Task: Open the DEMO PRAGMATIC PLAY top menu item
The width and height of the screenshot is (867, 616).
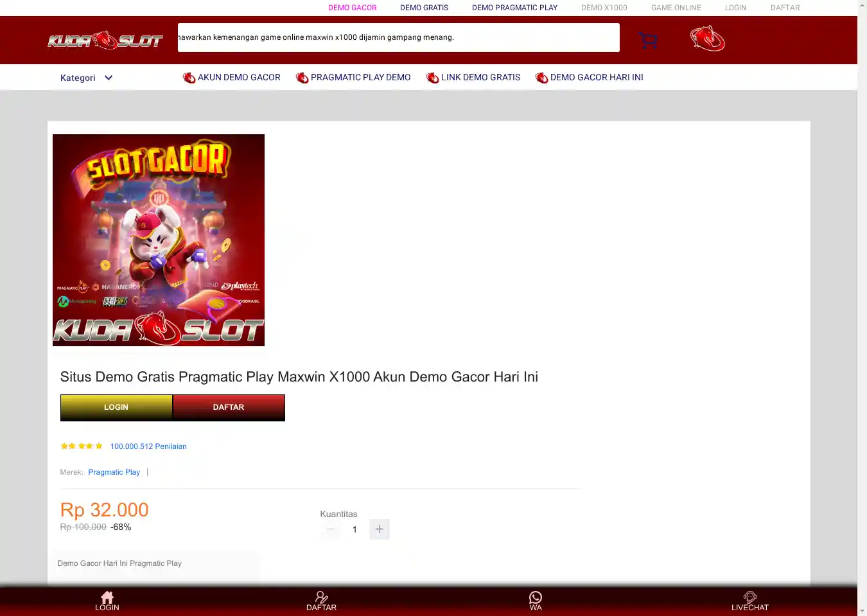Action: click(x=514, y=8)
